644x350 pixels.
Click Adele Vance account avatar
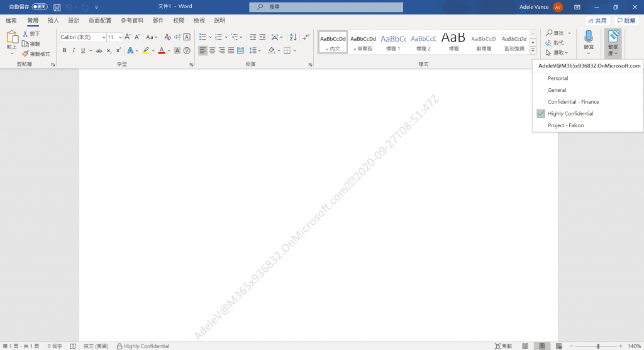[x=558, y=7]
